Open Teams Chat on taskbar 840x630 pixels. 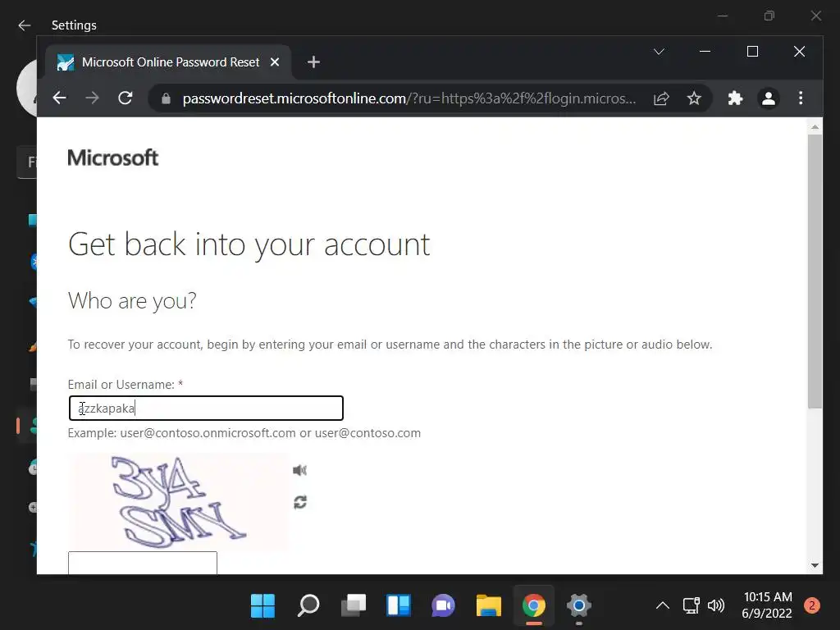coord(444,606)
